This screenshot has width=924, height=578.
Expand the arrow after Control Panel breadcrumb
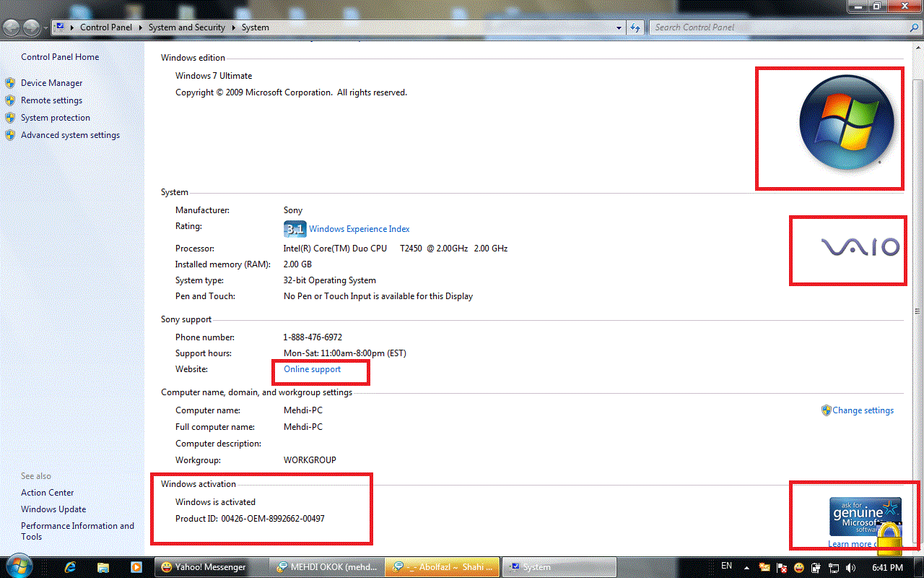pos(141,27)
